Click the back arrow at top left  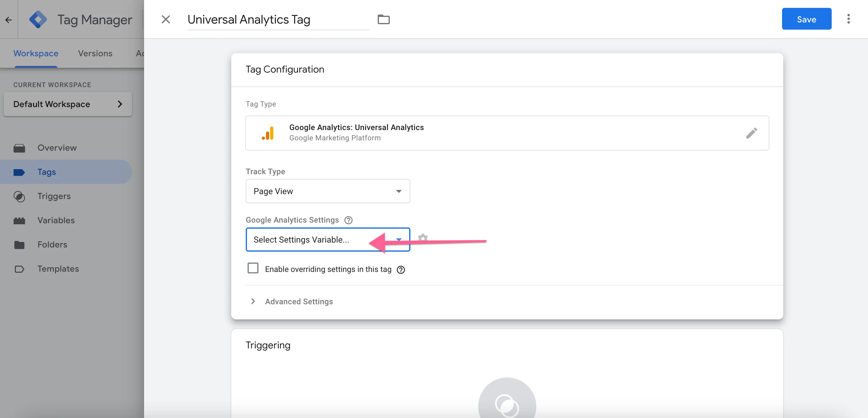point(8,19)
